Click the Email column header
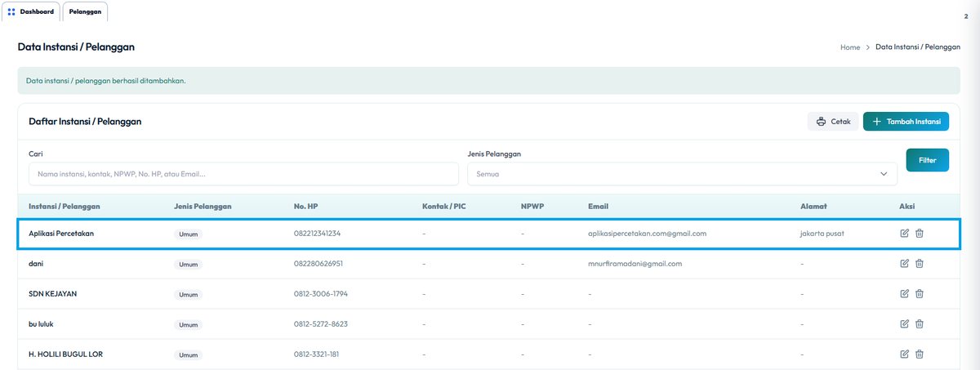Screen dimensions: 980x370 (598, 207)
